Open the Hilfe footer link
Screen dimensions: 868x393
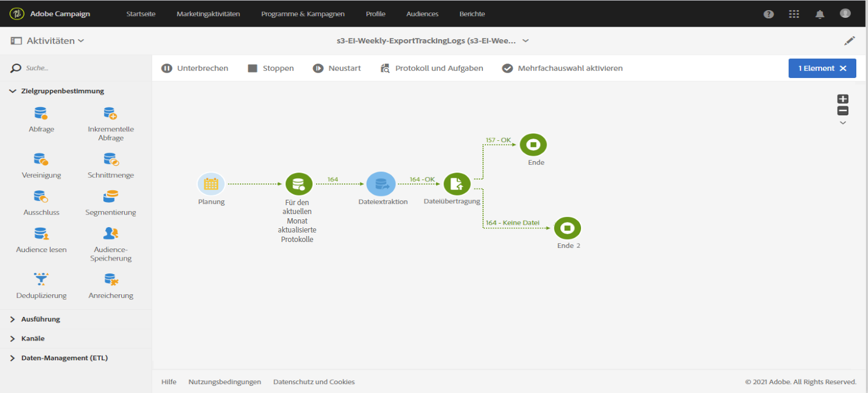coord(169,382)
